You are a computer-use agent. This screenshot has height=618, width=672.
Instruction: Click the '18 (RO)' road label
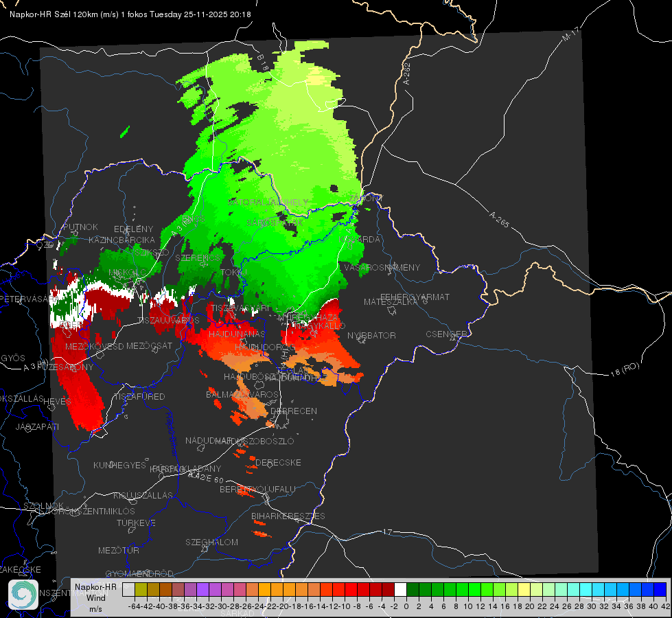pos(625,369)
